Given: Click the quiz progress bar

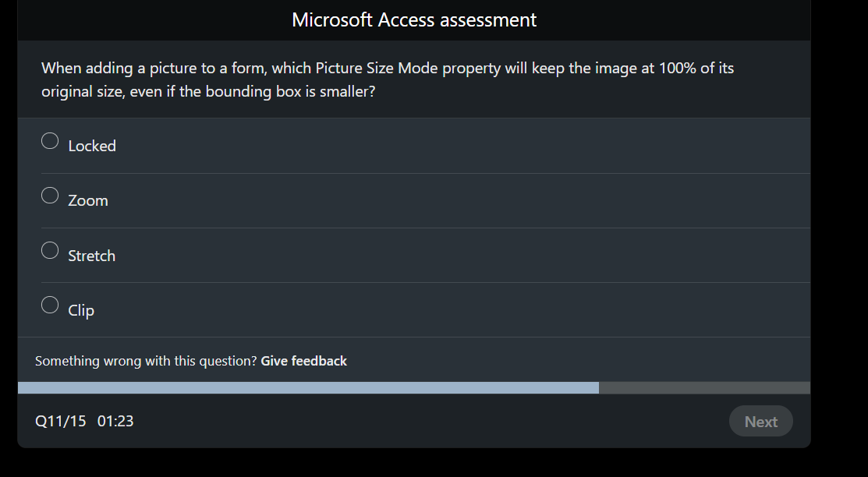Looking at the screenshot, I should (414, 387).
